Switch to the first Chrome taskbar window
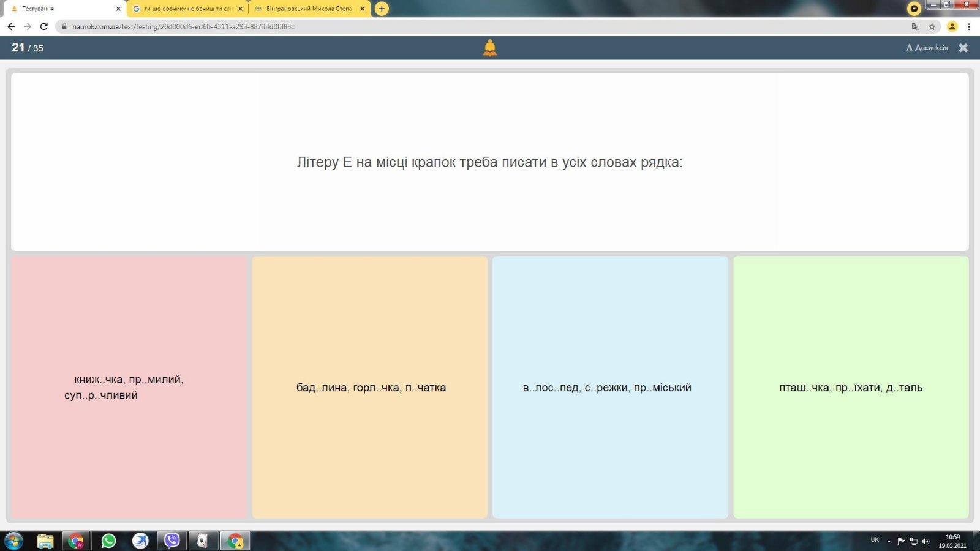The width and height of the screenshot is (980, 551). [76, 541]
